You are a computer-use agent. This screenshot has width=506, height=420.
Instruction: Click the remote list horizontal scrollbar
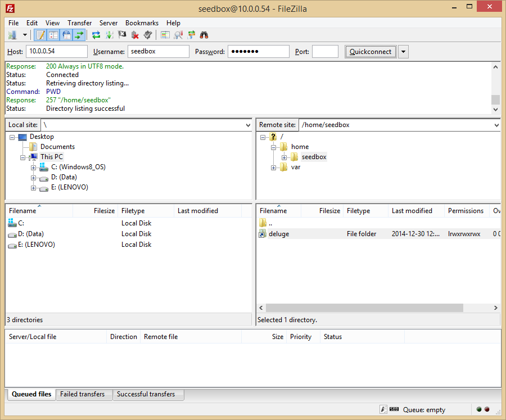(365, 308)
